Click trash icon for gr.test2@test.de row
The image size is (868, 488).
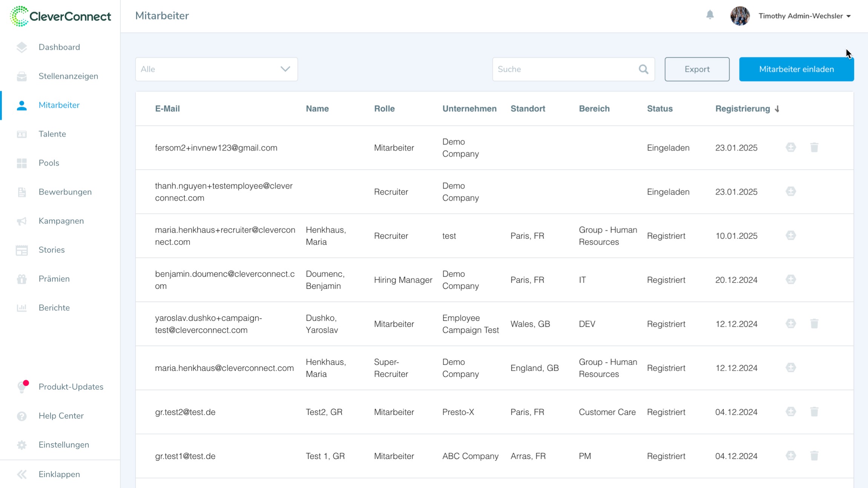(x=814, y=412)
